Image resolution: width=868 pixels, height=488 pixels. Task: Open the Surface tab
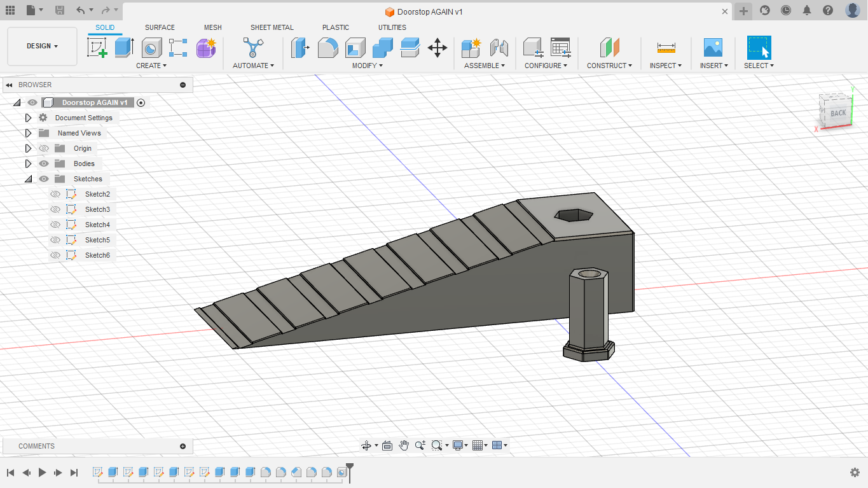160,27
